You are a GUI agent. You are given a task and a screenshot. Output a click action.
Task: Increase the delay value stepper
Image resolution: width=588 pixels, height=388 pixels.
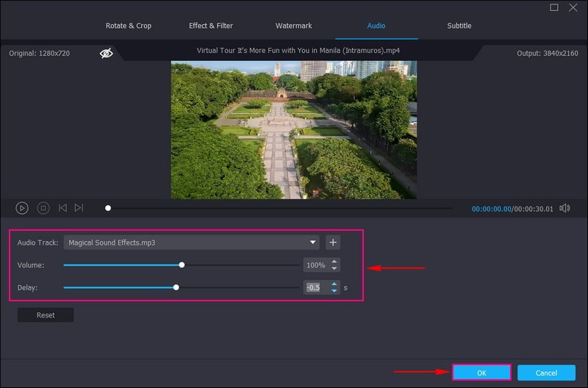pyautogui.click(x=334, y=284)
